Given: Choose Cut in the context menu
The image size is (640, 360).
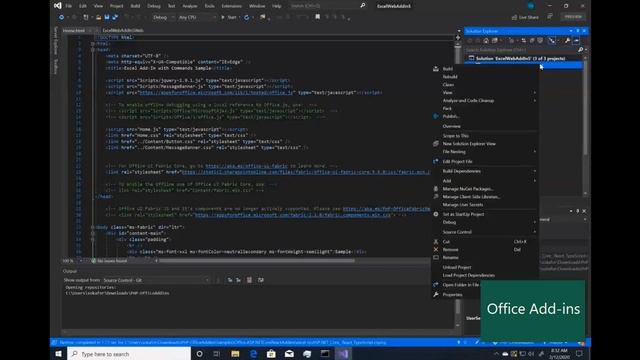Looking at the screenshot, I should [446, 242].
